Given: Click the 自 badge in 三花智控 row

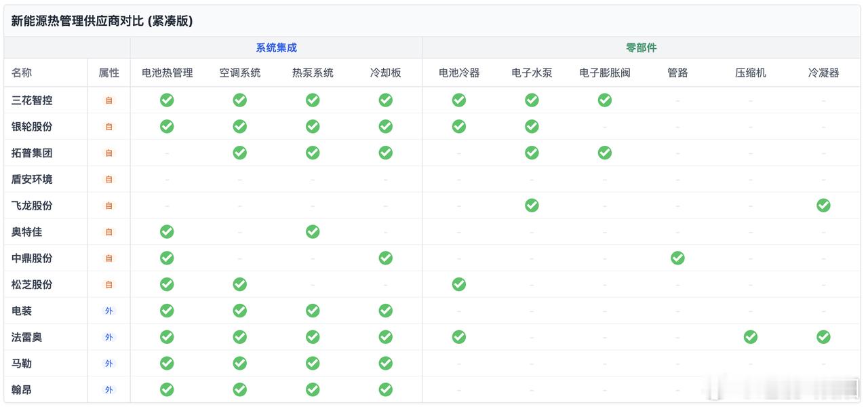Looking at the screenshot, I should 109,100.
